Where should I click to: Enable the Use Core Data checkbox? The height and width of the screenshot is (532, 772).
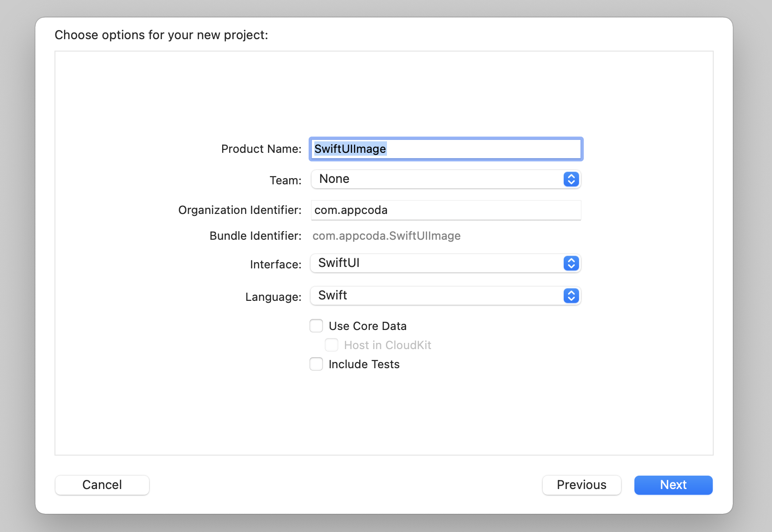(x=316, y=325)
